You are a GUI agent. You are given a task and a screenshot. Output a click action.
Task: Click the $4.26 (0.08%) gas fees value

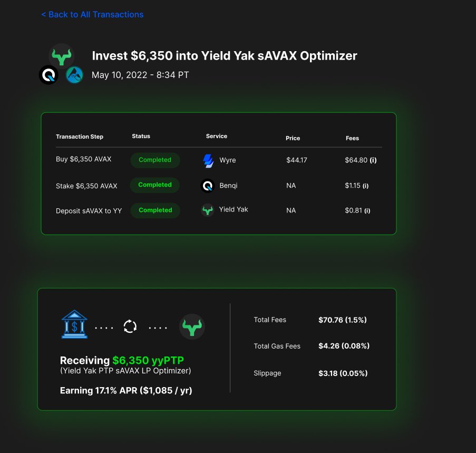(344, 346)
